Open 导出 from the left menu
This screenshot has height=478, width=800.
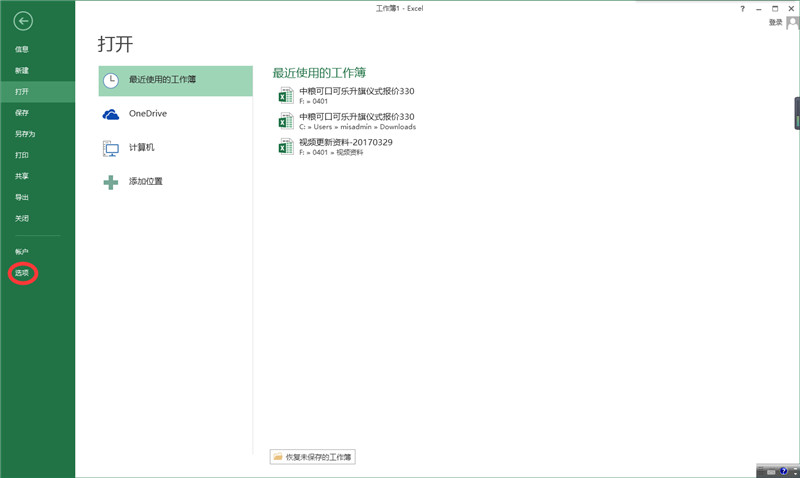coord(22,197)
